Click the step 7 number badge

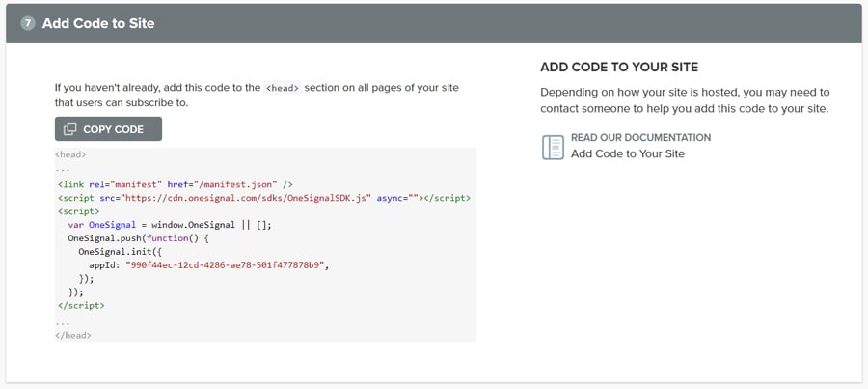[x=28, y=23]
